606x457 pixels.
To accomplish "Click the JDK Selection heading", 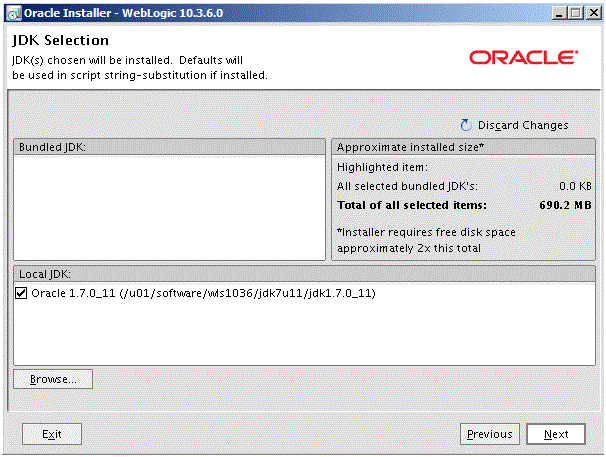I will tap(60, 40).
